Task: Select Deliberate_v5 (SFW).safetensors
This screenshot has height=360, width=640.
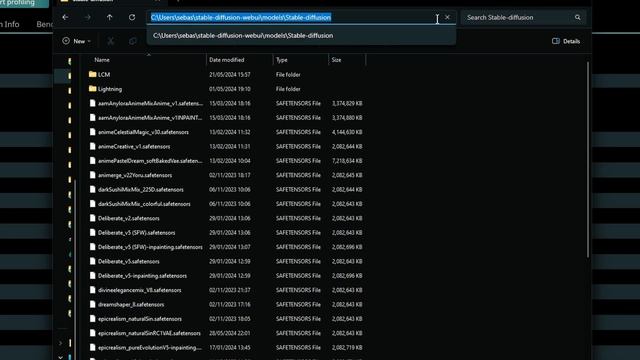Action: coord(136,233)
